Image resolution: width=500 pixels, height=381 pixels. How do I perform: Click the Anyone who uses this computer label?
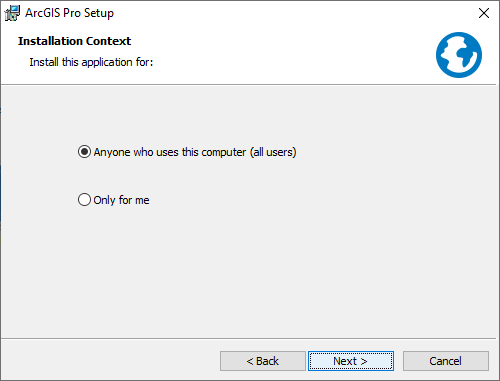pos(195,152)
